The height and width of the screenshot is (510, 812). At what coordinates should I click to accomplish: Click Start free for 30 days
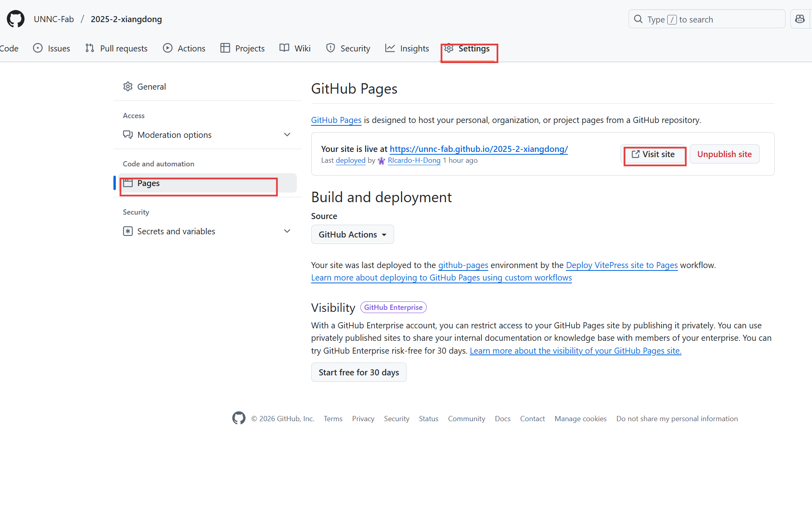tap(359, 372)
